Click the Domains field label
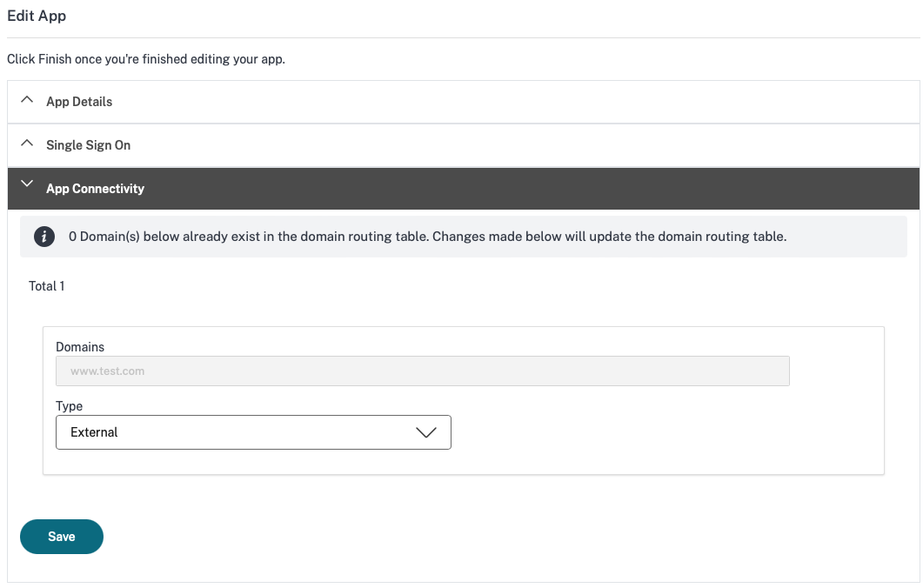 coord(80,347)
